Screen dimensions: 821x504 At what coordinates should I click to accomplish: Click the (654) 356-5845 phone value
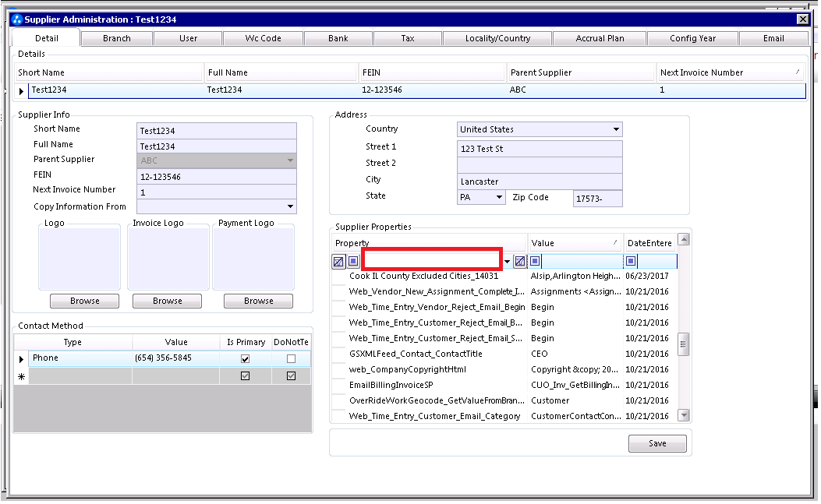[164, 358]
